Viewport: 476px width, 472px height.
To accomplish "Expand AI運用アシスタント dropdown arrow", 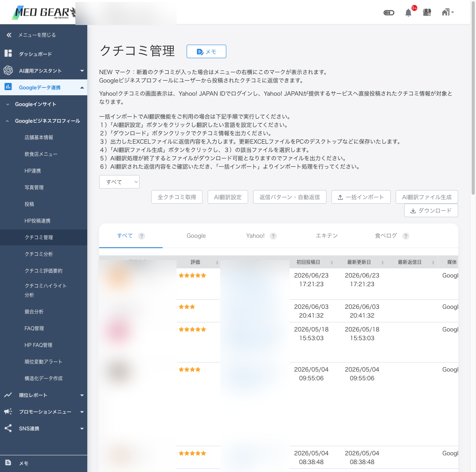I will click(x=82, y=71).
